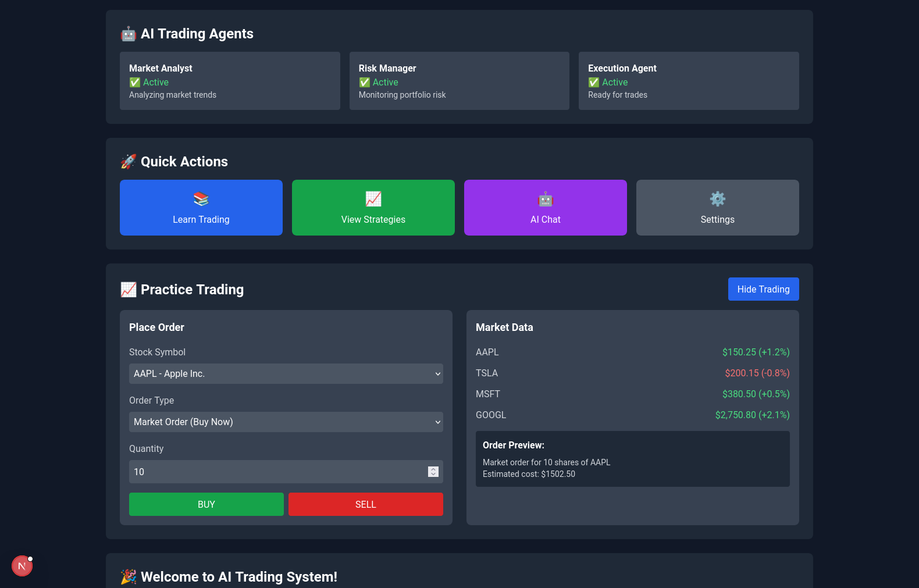919x588 pixels.
Task: Click the party popper icon beside Welcome heading
Action: [x=129, y=577]
